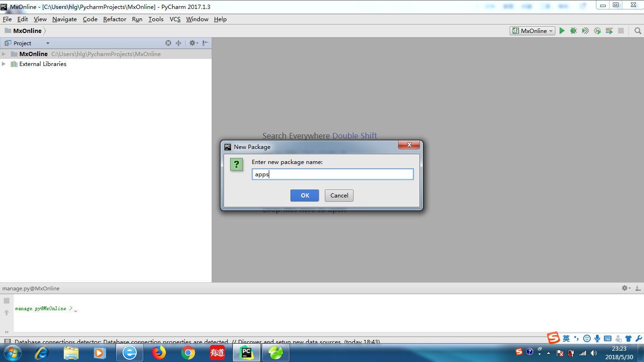Expand the MxOnline project folder
Screen dimensions: 644x362
4,54
